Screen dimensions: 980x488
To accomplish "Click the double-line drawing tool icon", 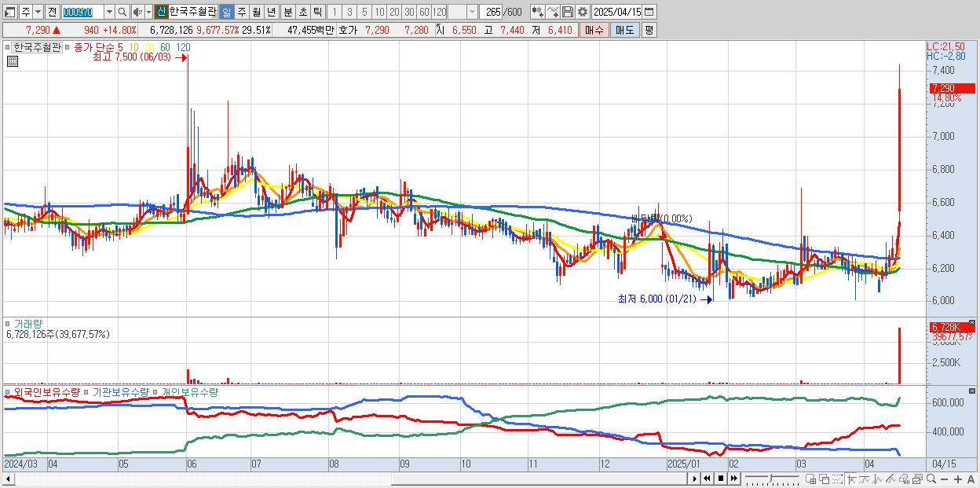I will [x=891, y=479].
